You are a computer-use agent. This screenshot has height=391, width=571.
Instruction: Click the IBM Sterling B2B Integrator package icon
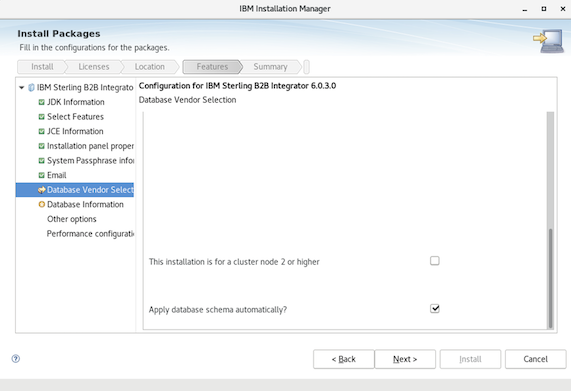(31, 88)
